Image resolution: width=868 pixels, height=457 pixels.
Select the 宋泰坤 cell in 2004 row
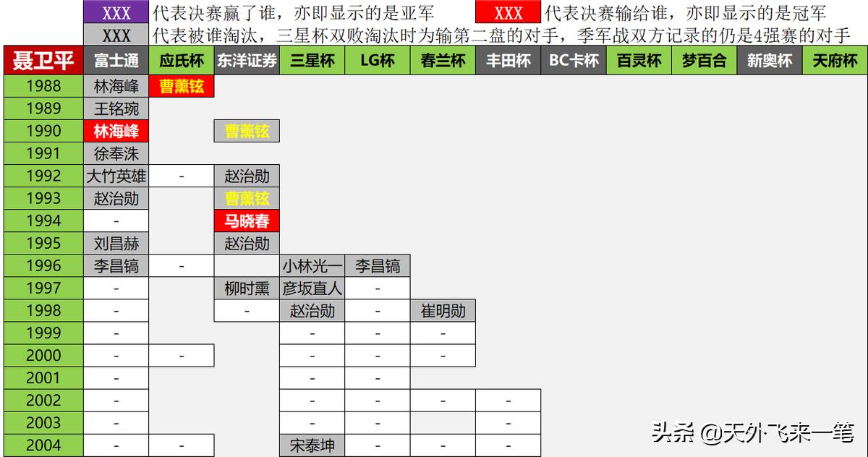pyautogui.click(x=311, y=446)
